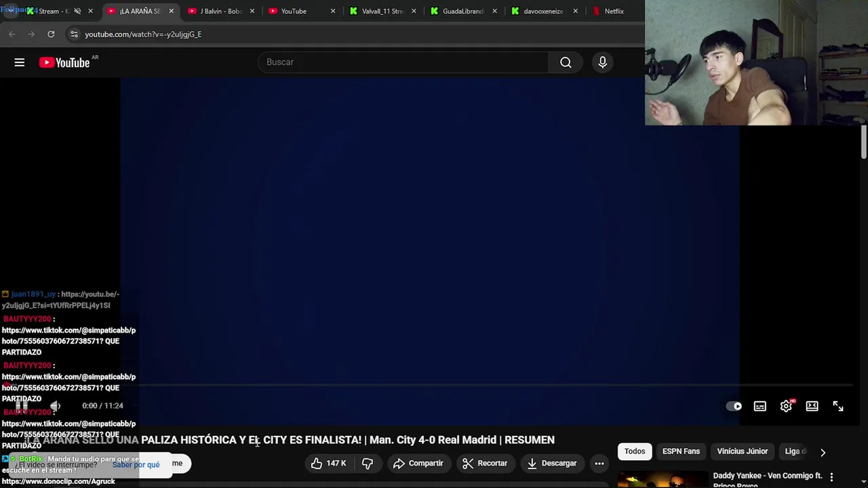Mute the video volume speaker

tap(55, 405)
